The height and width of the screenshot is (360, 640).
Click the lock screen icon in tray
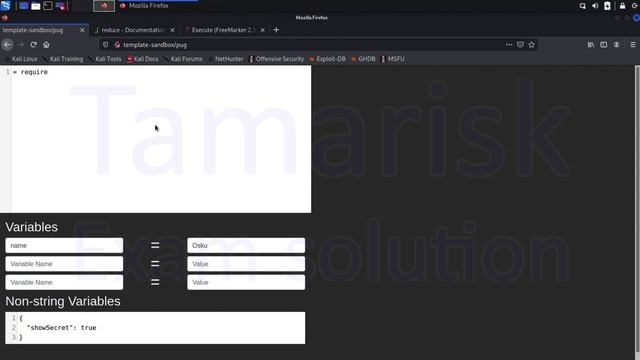(x=622, y=6)
